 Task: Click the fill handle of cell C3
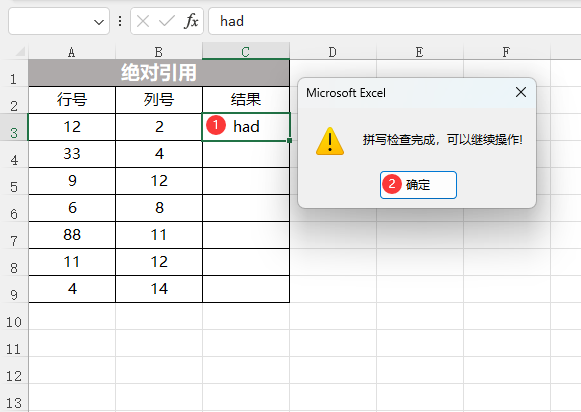click(289, 140)
